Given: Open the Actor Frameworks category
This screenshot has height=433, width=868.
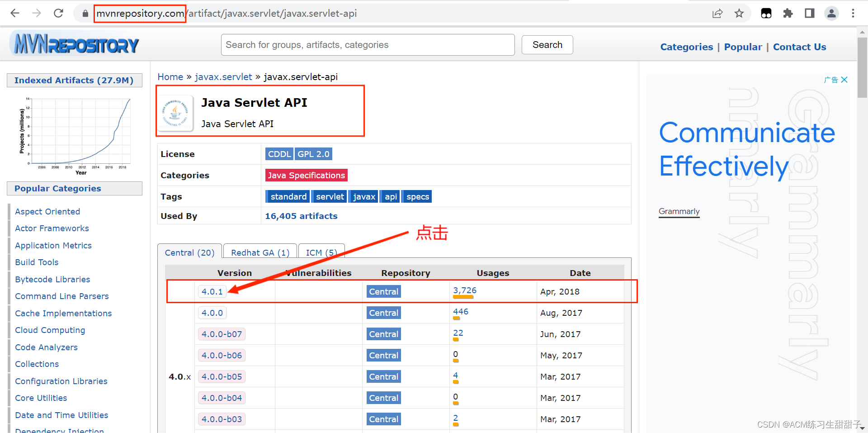Looking at the screenshot, I should (x=52, y=228).
